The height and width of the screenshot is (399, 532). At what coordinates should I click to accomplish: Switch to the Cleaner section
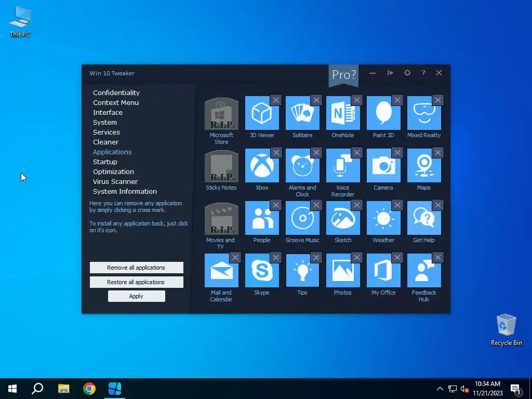tap(105, 142)
